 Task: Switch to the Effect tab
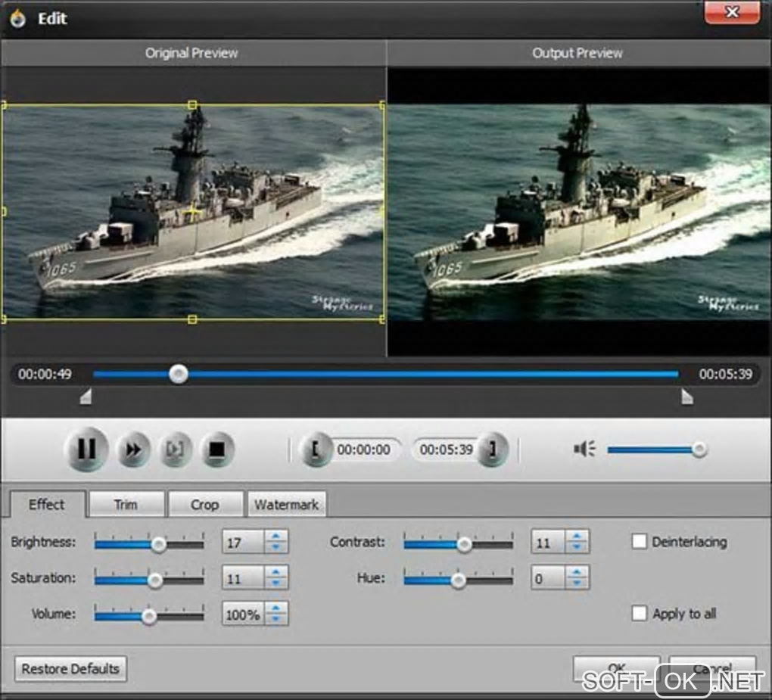(47, 504)
